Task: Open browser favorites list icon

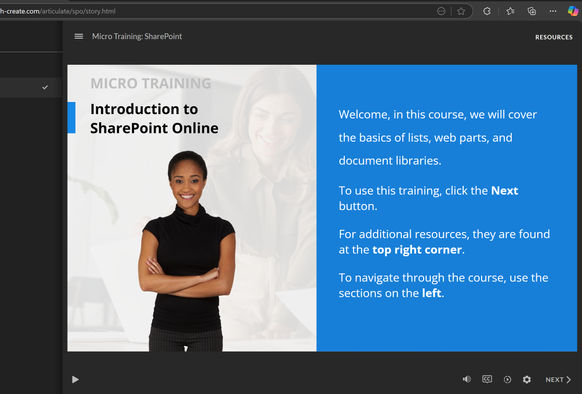Action: click(510, 11)
